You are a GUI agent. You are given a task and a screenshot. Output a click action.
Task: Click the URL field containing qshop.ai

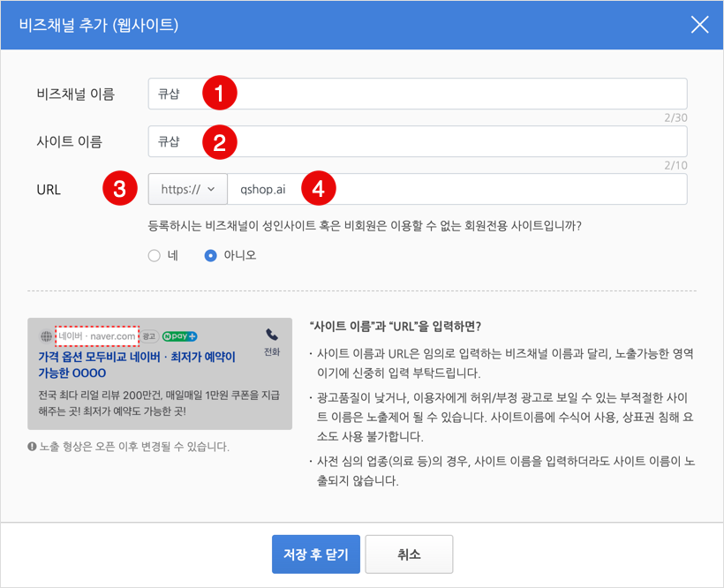point(457,189)
